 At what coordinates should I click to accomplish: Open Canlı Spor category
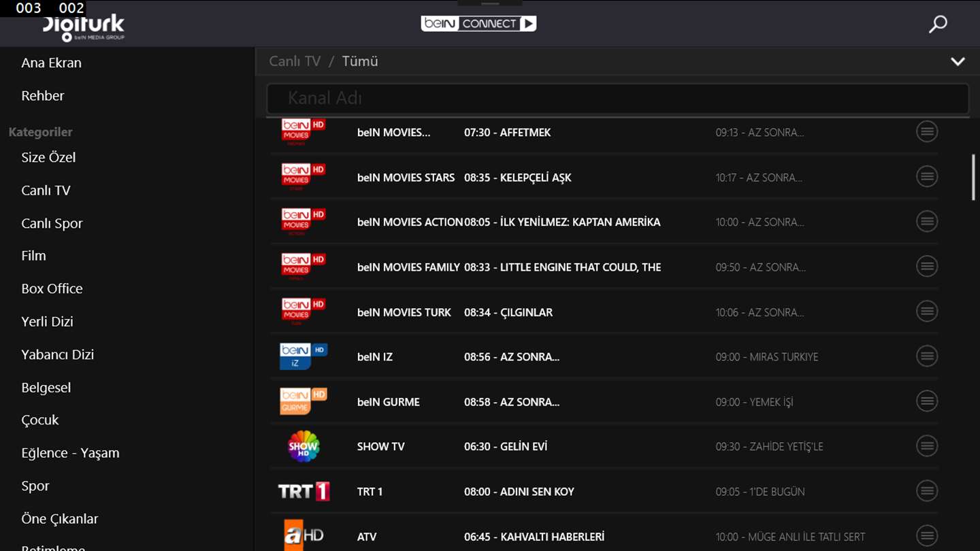coord(52,223)
